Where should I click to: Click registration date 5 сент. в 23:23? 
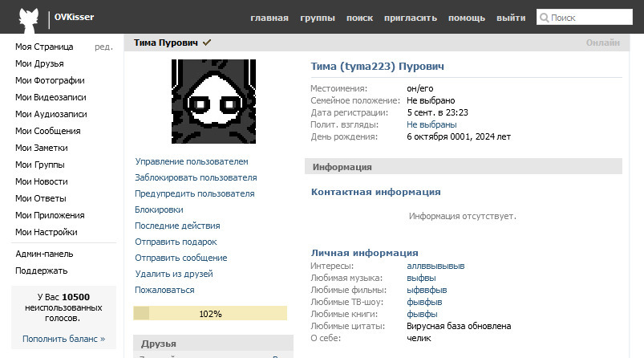click(x=437, y=112)
